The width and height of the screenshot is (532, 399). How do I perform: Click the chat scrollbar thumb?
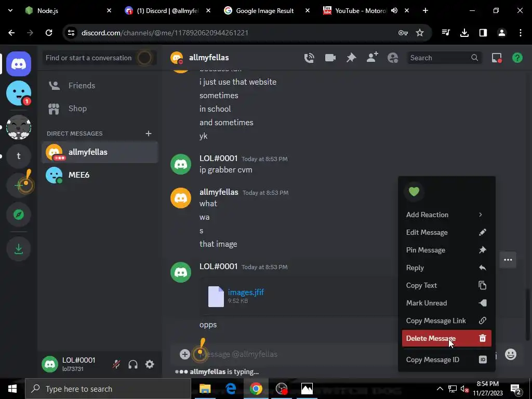pyautogui.click(x=527, y=314)
